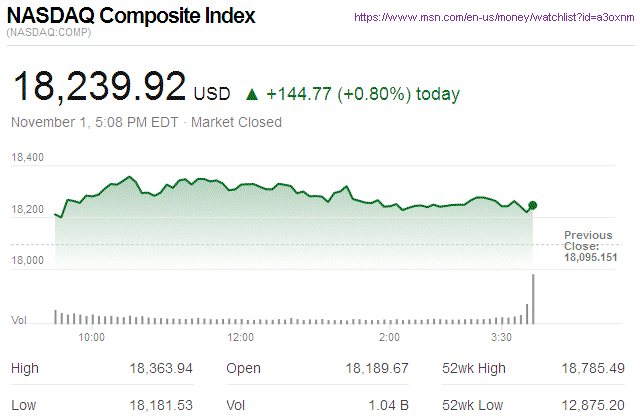Click the High value 18,363.94
Viewport: 640px width, 420px height.
click(161, 369)
